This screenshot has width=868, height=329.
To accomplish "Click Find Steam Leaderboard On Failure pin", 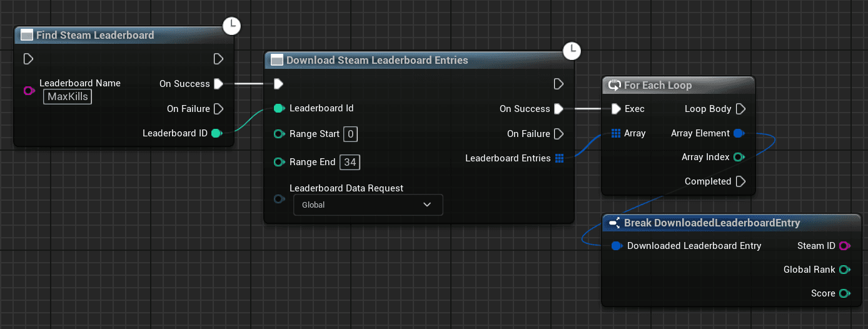I will coord(218,109).
